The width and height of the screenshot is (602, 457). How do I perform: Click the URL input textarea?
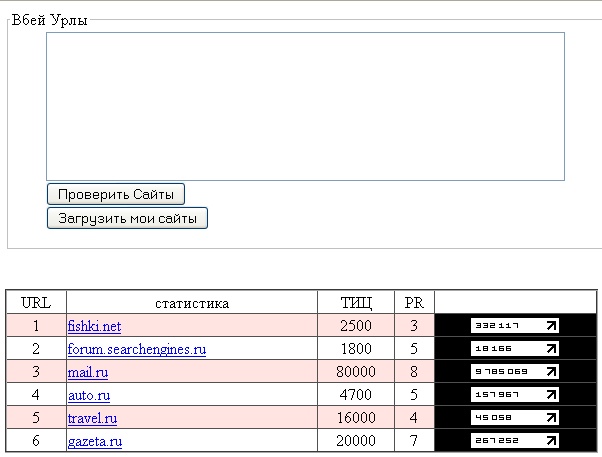tap(305, 106)
